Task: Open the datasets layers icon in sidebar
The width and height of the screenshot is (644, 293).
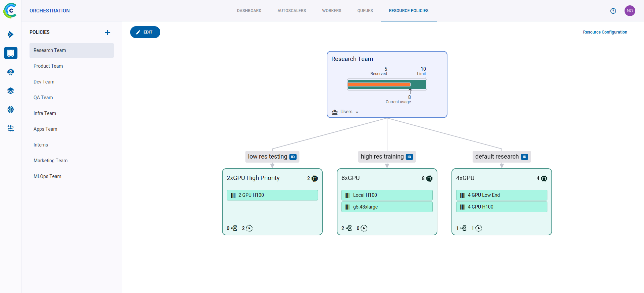Action: pyautogui.click(x=11, y=91)
